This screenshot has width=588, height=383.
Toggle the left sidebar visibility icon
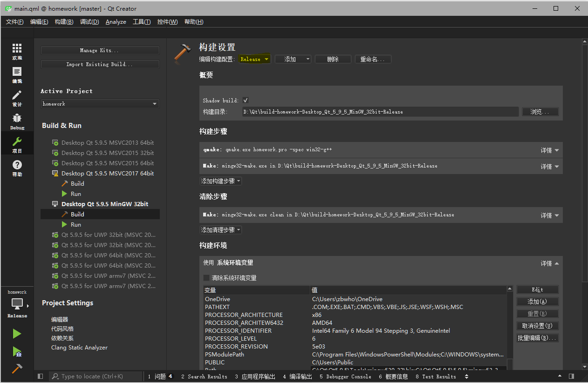click(41, 376)
